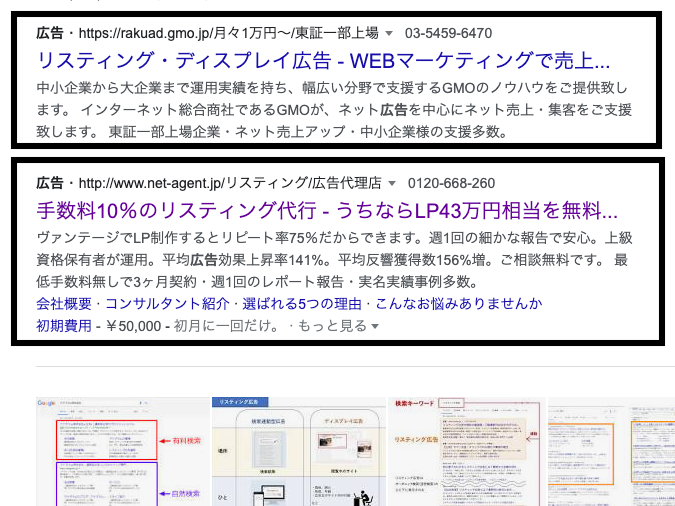Expand もっと見る dropdown
This screenshot has height=506, width=675.
pos(338,326)
